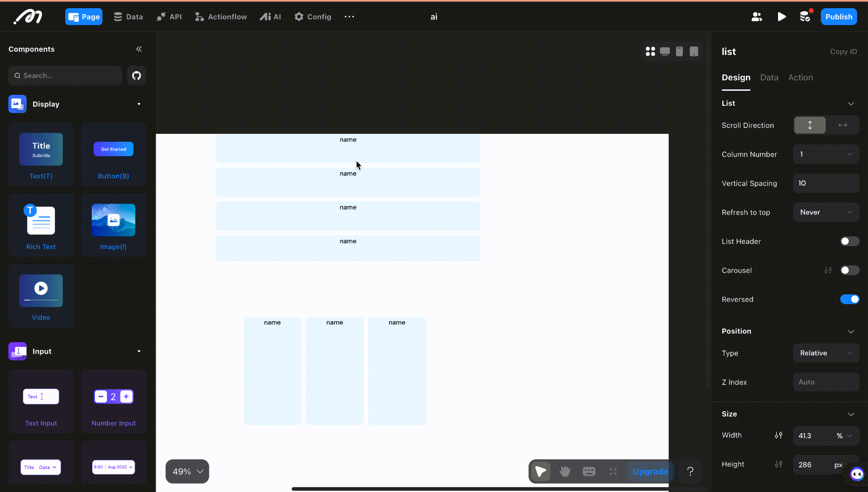Click the preview play button
Screen dimensions: 868x492
781,17
